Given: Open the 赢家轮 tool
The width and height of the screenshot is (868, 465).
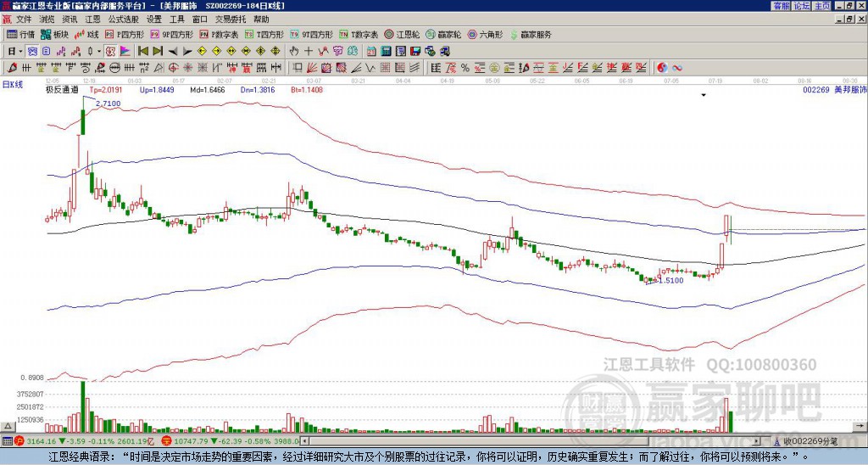Looking at the screenshot, I should coord(443,34).
